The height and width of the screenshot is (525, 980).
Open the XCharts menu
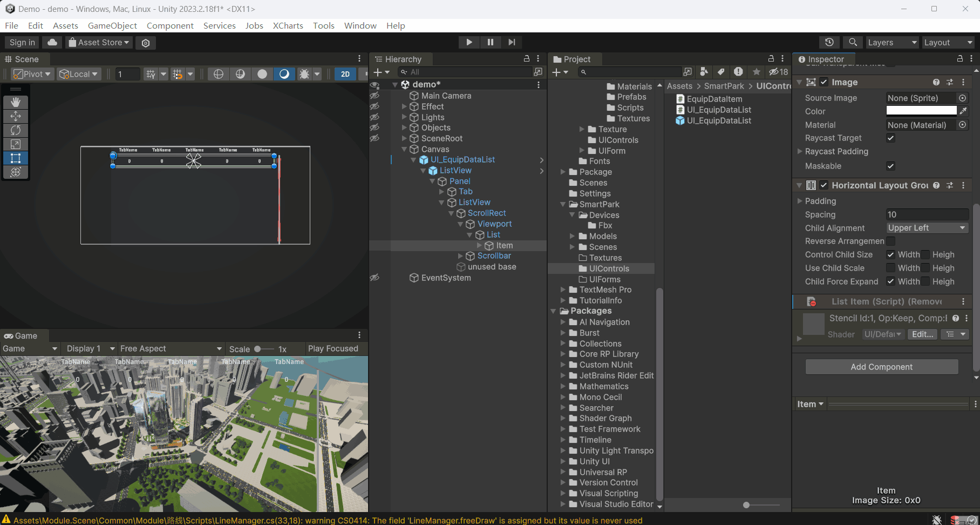[288, 25]
